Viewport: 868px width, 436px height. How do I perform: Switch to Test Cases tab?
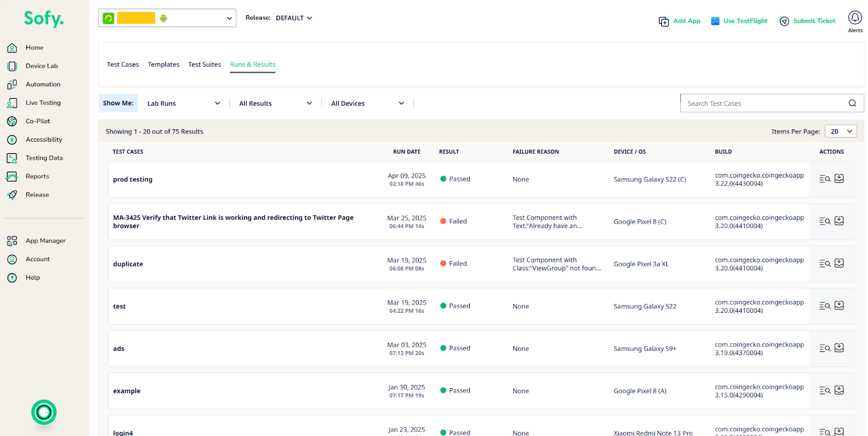[123, 65]
